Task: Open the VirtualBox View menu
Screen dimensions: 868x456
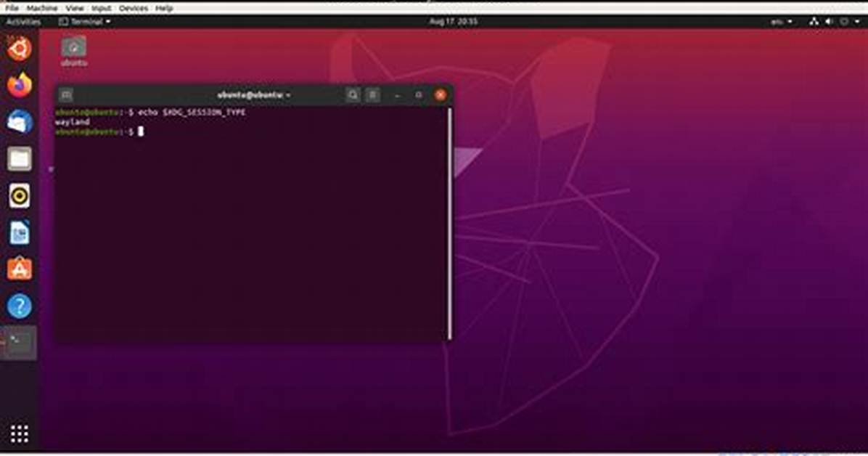Action: (75, 8)
